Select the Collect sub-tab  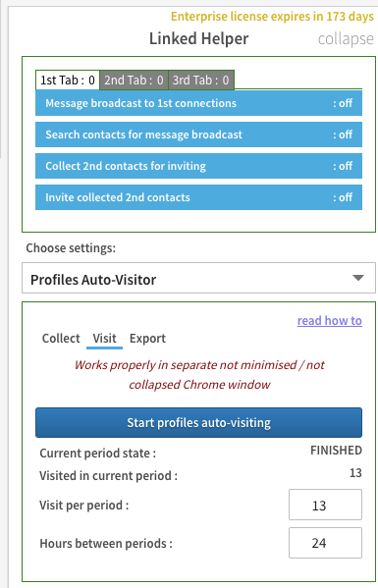[61, 339]
